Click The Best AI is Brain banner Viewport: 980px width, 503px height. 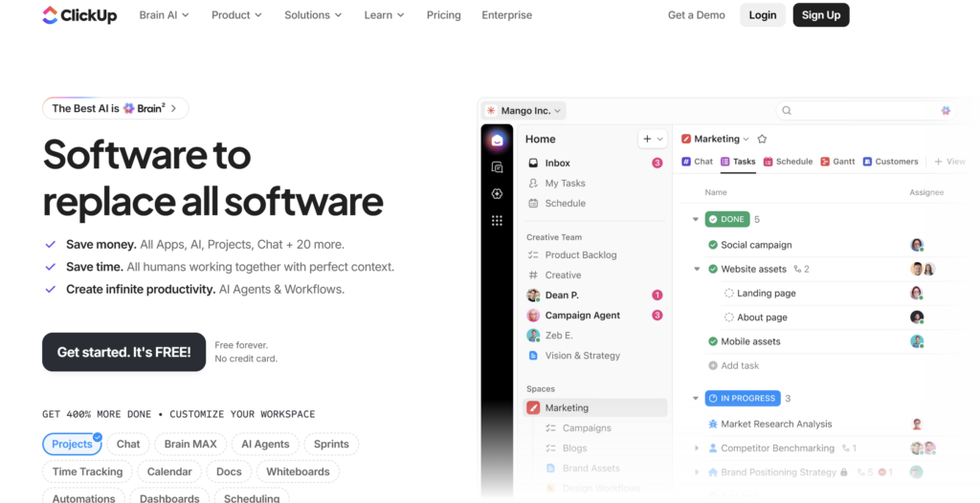pos(116,108)
